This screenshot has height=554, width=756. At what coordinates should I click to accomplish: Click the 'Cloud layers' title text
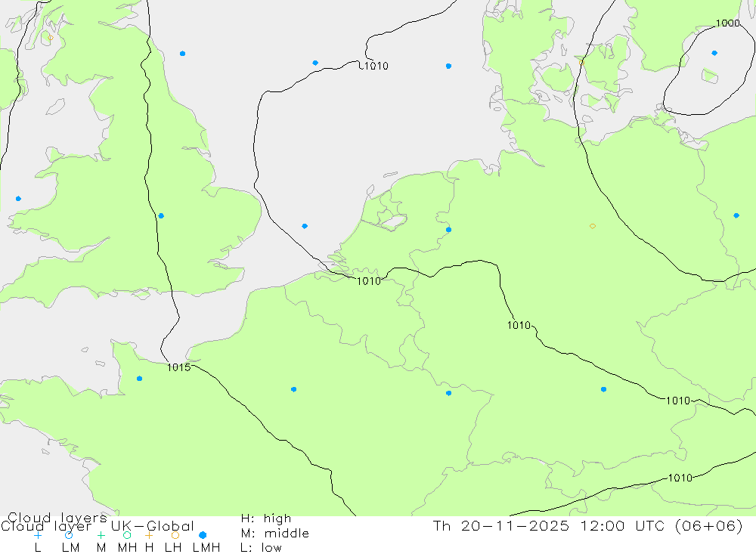click(57, 518)
